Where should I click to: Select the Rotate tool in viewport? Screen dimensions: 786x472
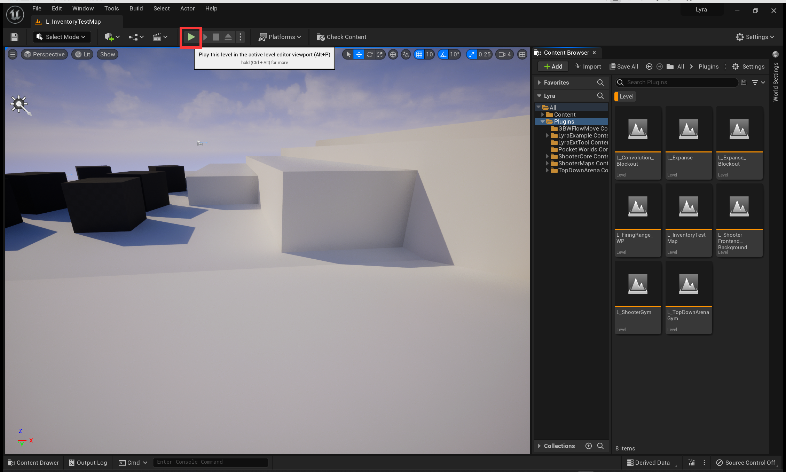[370, 54]
